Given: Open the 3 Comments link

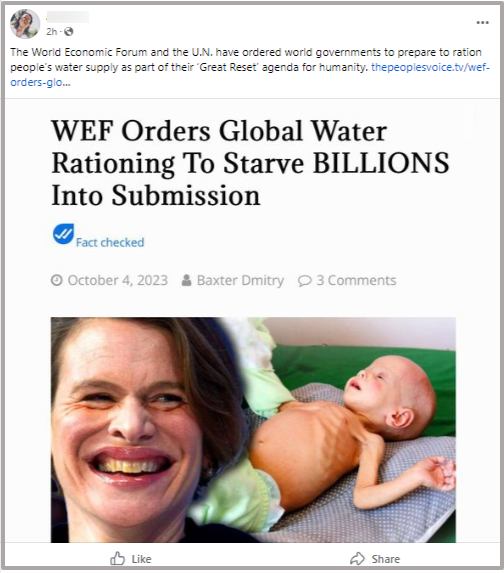Looking at the screenshot, I should [x=356, y=280].
